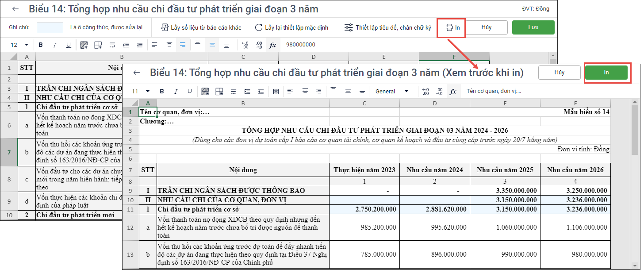Open the font size 11 dropdown

[147, 92]
